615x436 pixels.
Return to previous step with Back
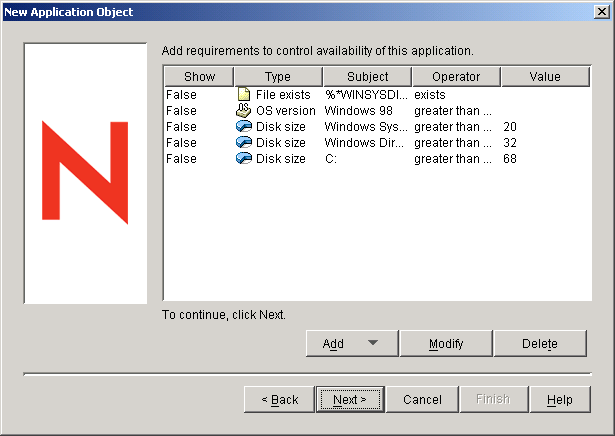(279, 399)
